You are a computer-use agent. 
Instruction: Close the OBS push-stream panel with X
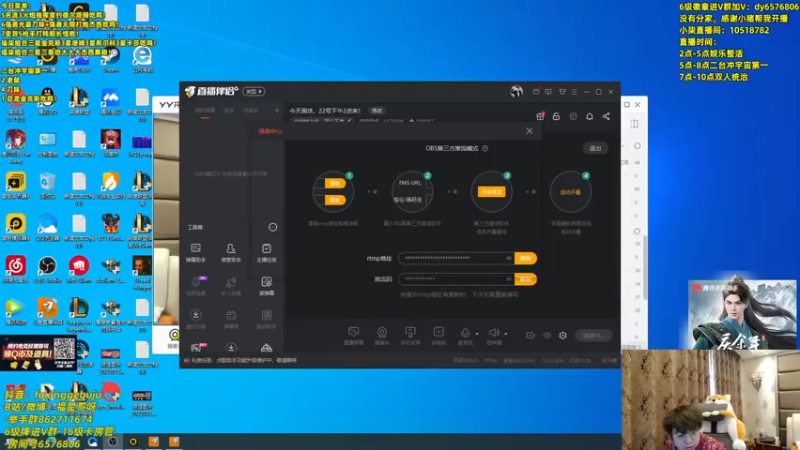coord(530,131)
